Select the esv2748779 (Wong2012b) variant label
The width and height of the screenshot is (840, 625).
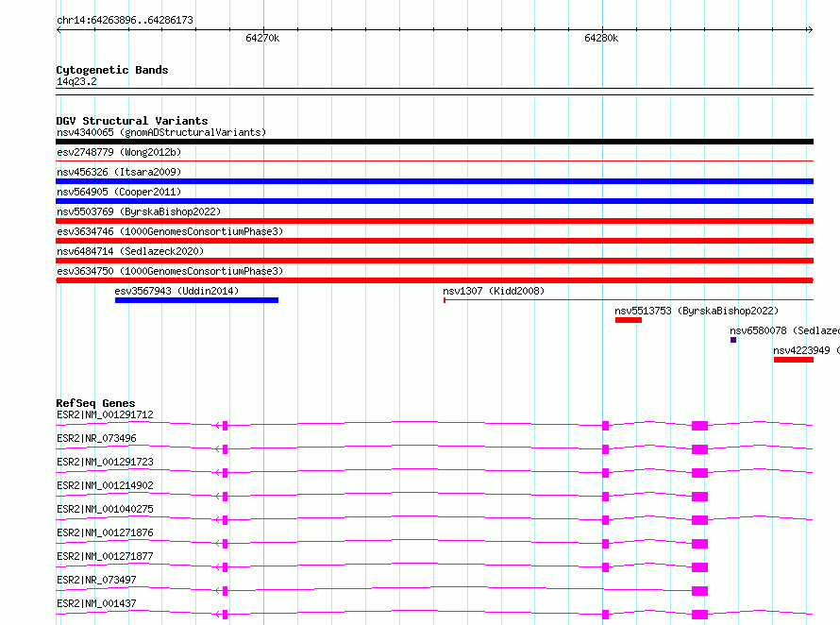(119, 152)
